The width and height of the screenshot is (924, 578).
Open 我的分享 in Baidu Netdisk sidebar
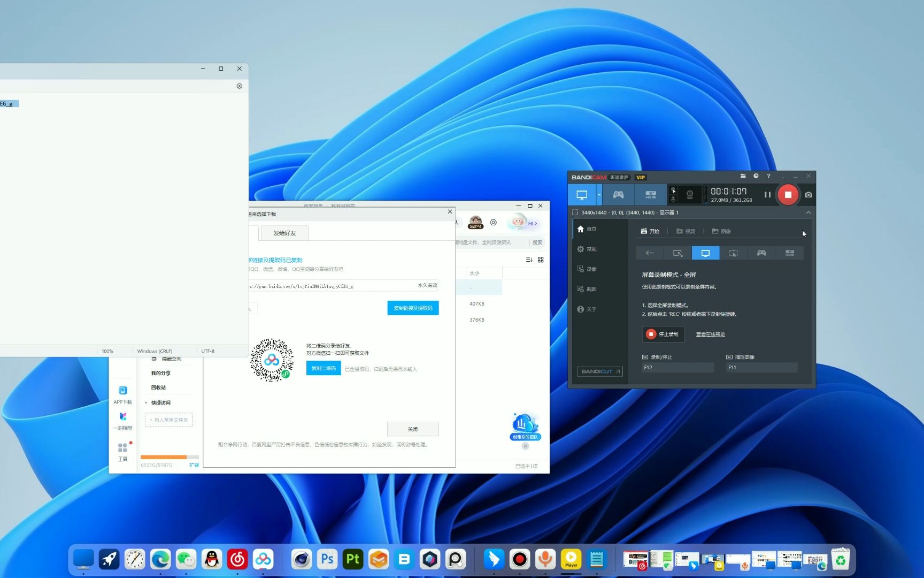click(x=160, y=373)
